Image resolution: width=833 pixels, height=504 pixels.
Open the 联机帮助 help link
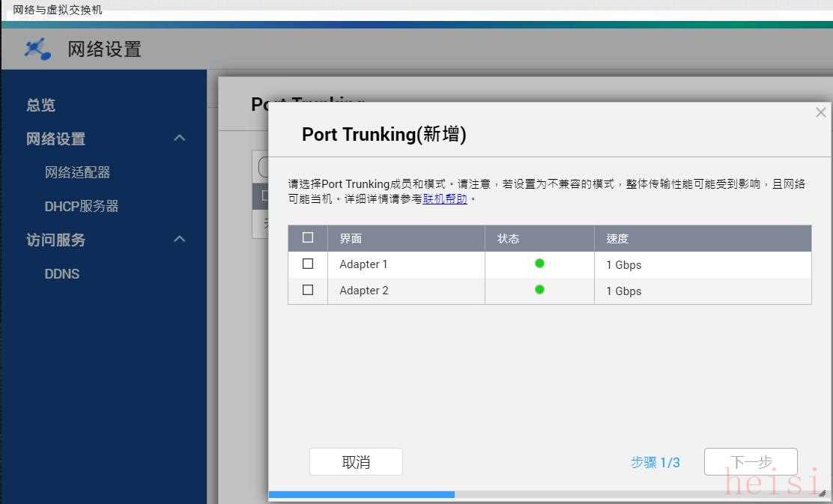coord(445,199)
